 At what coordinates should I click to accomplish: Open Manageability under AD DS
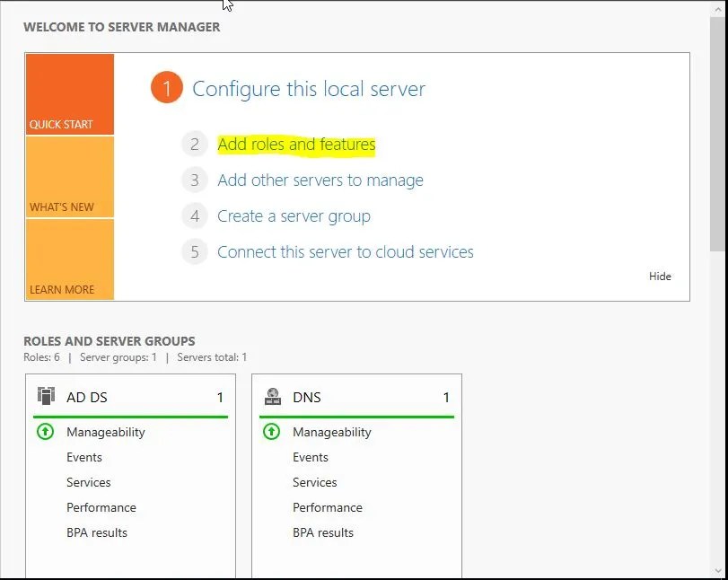[x=106, y=433]
